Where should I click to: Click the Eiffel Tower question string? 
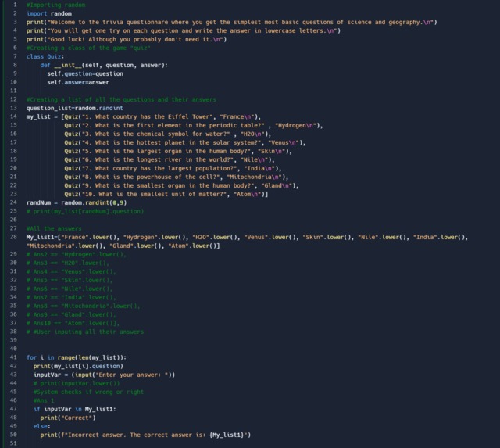point(148,116)
